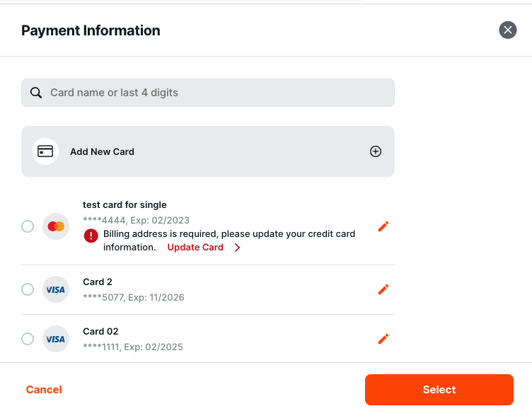Choose Card 02 ending in 1111
The height and width of the screenshot is (411, 532).
pyautogui.click(x=28, y=339)
